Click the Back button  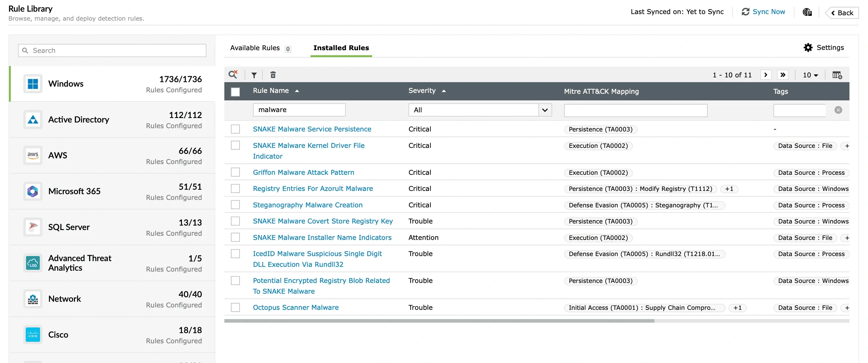pos(842,13)
